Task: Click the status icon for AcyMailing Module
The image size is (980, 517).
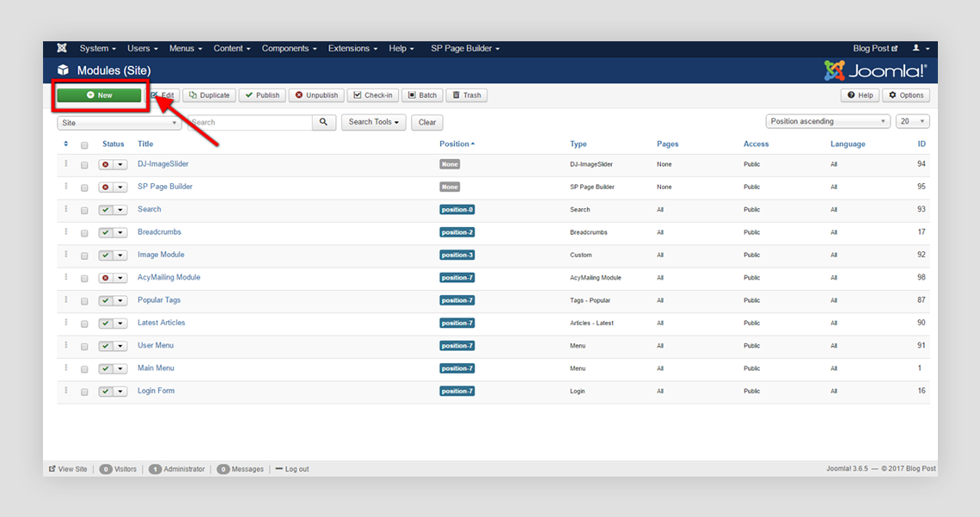Action: coord(106,278)
